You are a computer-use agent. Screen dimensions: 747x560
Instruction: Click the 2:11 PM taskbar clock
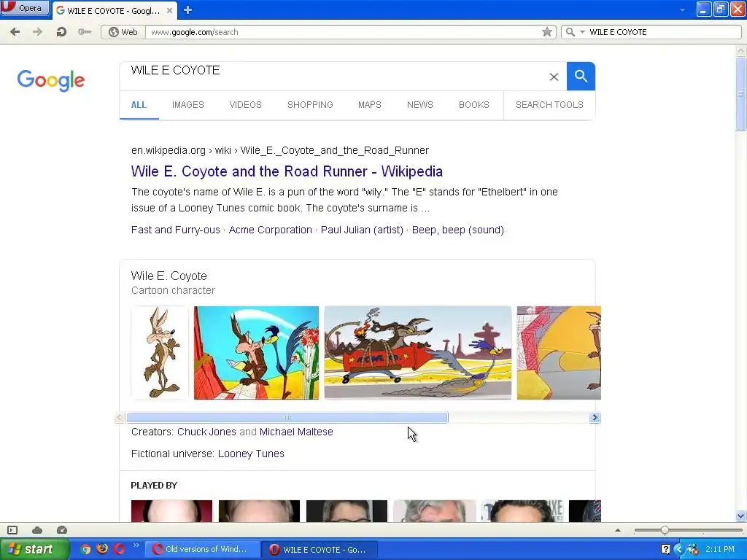(720, 550)
